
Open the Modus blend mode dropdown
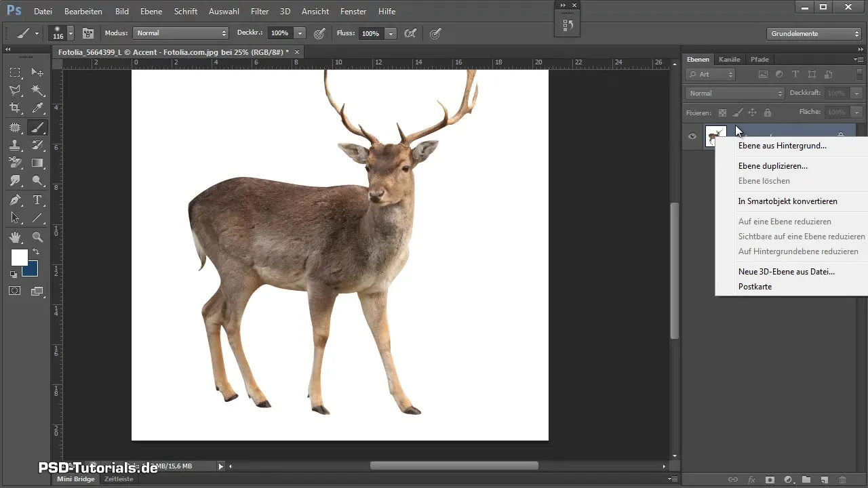coord(181,33)
